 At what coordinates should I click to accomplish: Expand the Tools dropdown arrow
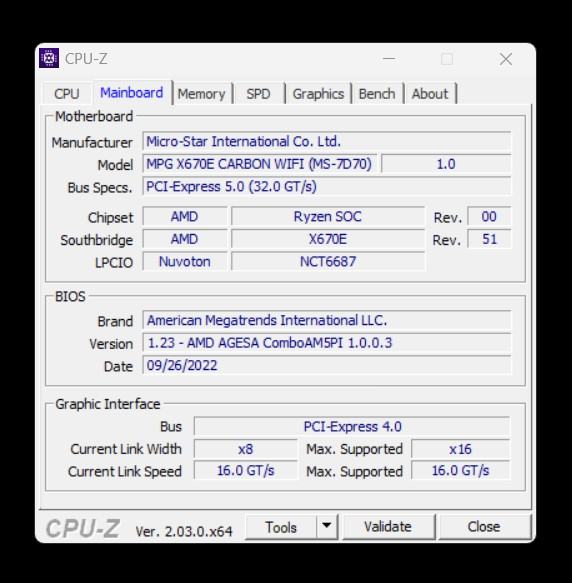327,526
